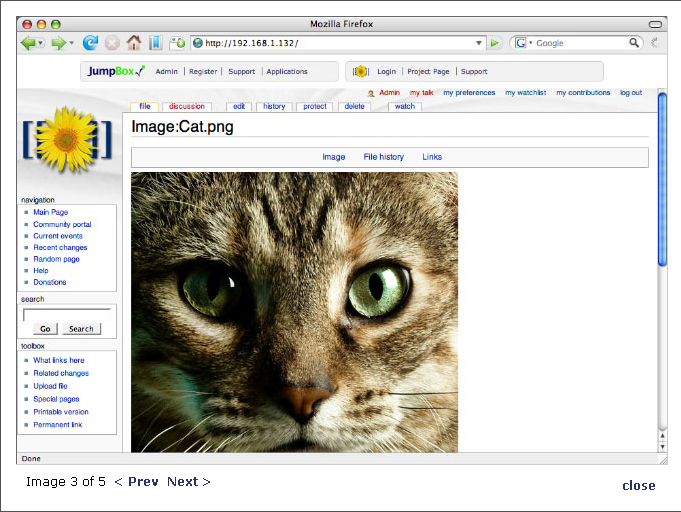Jump to the Image section link
This screenshot has height=512, width=681.
334,157
